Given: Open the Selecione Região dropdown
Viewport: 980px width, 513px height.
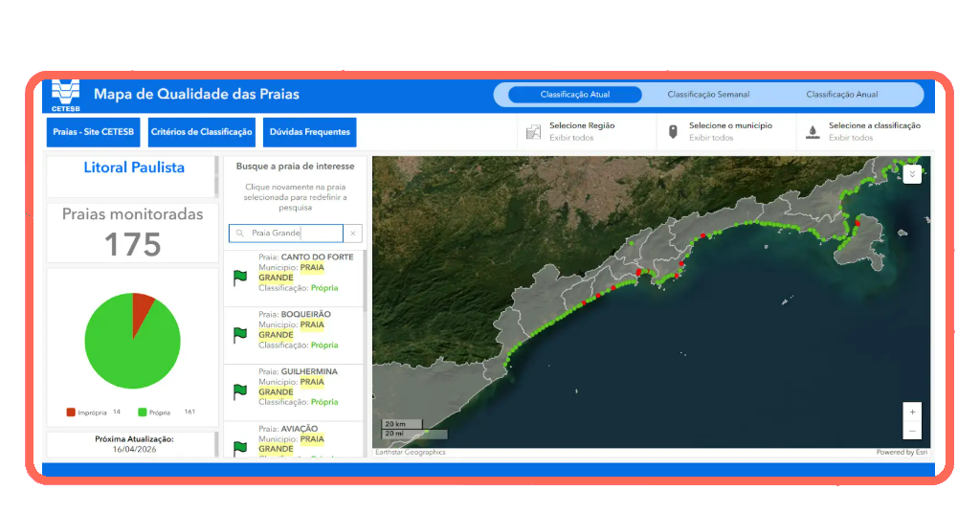Looking at the screenshot, I should 587,131.
